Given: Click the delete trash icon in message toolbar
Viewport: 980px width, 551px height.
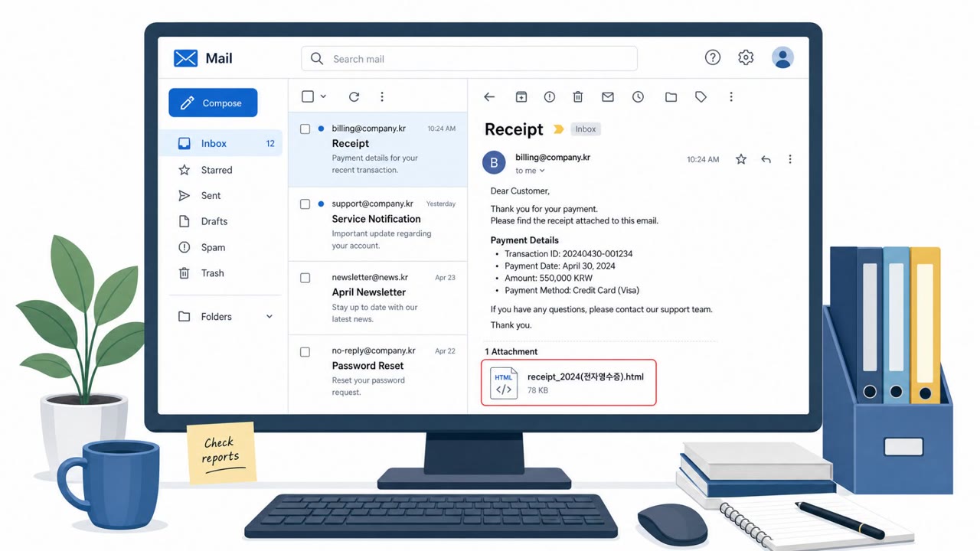Looking at the screenshot, I should click(x=578, y=97).
